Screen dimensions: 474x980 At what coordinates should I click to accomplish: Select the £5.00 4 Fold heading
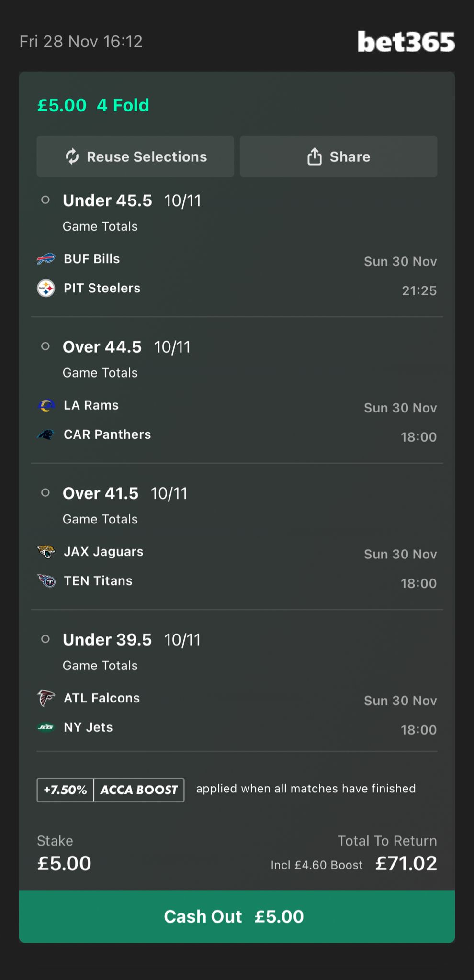click(x=93, y=105)
